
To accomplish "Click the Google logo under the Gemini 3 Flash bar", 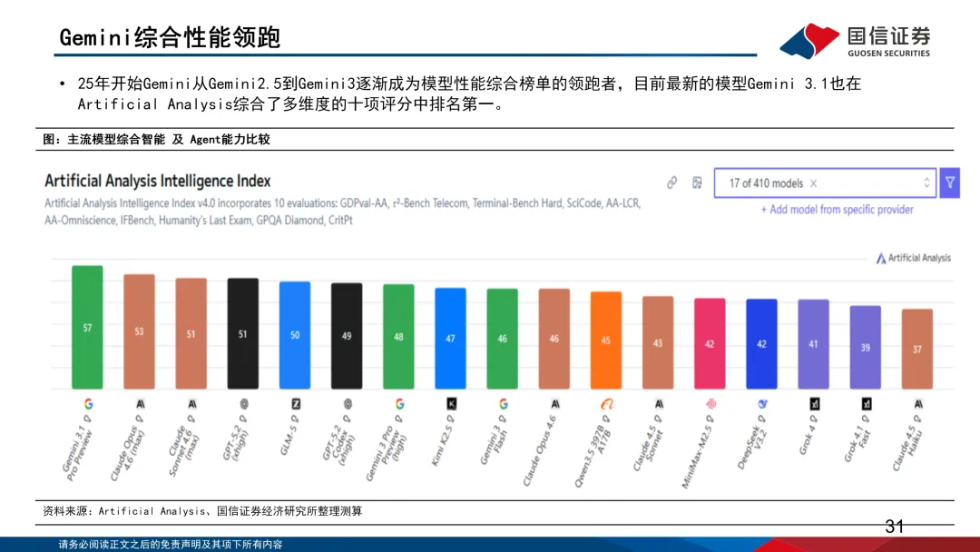I will point(503,404).
